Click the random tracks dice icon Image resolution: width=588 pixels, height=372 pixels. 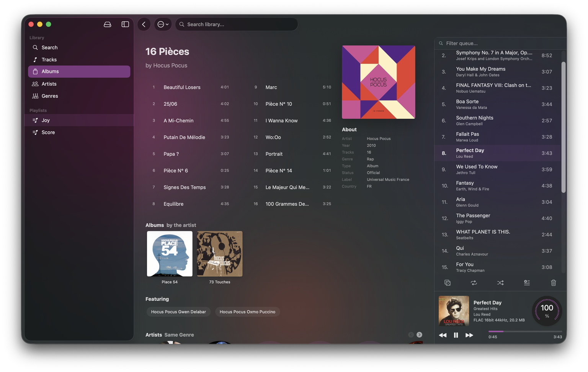[448, 283]
